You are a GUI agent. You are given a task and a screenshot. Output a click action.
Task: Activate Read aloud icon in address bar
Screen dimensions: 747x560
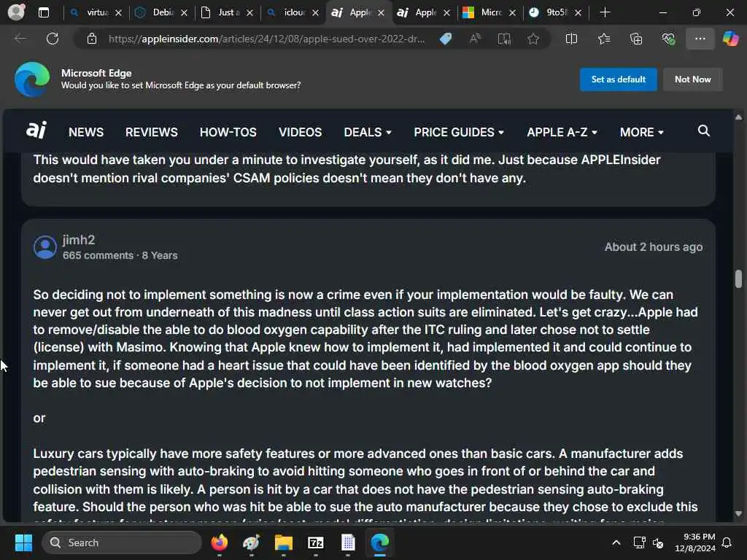(x=475, y=39)
